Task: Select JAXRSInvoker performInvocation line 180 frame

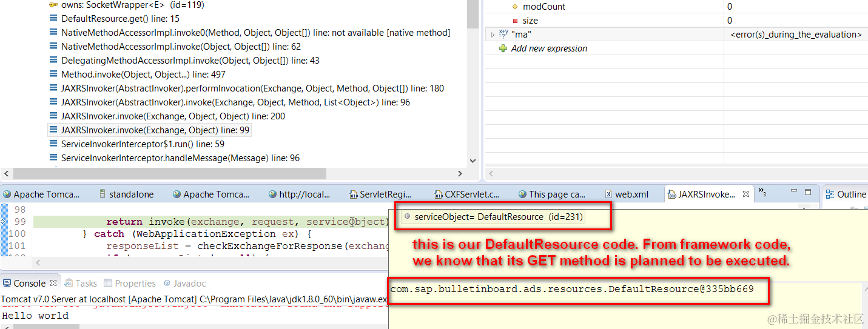Action: [252, 88]
